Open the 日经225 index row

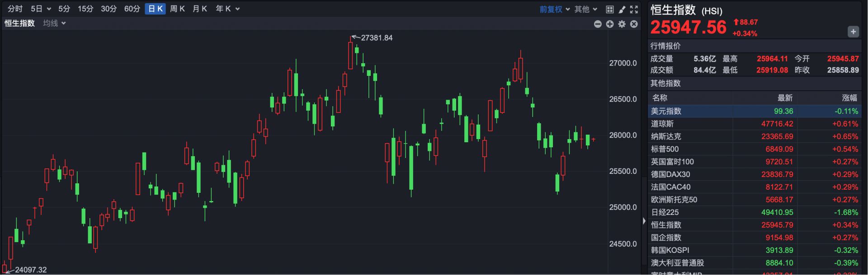[x=665, y=212]
